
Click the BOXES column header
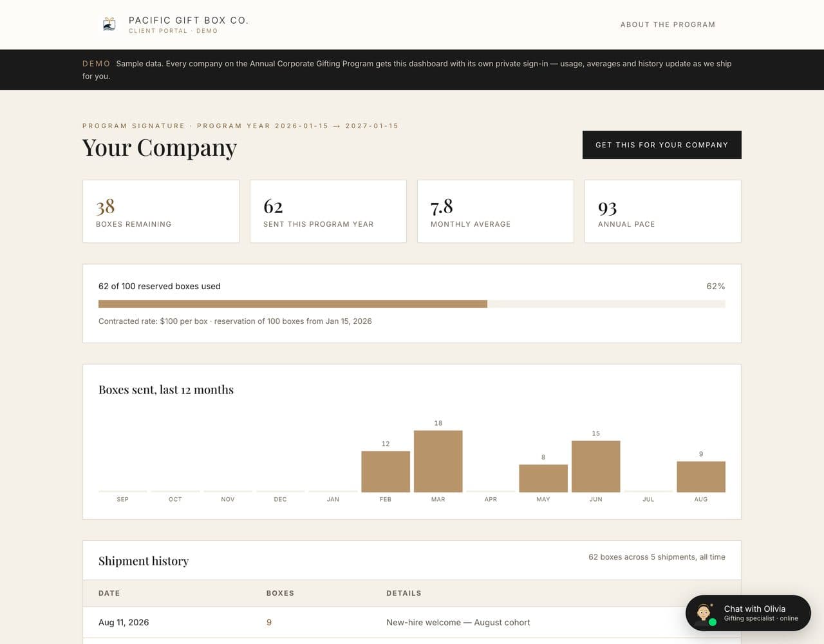[280, 593]
